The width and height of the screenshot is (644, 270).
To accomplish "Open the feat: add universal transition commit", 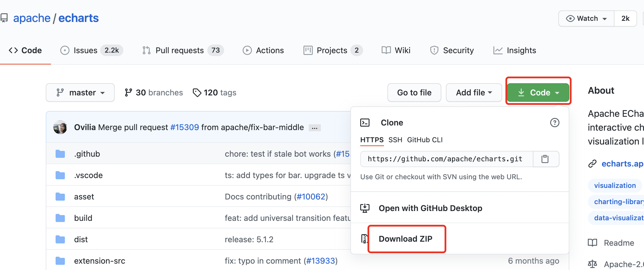I will 288,218.
